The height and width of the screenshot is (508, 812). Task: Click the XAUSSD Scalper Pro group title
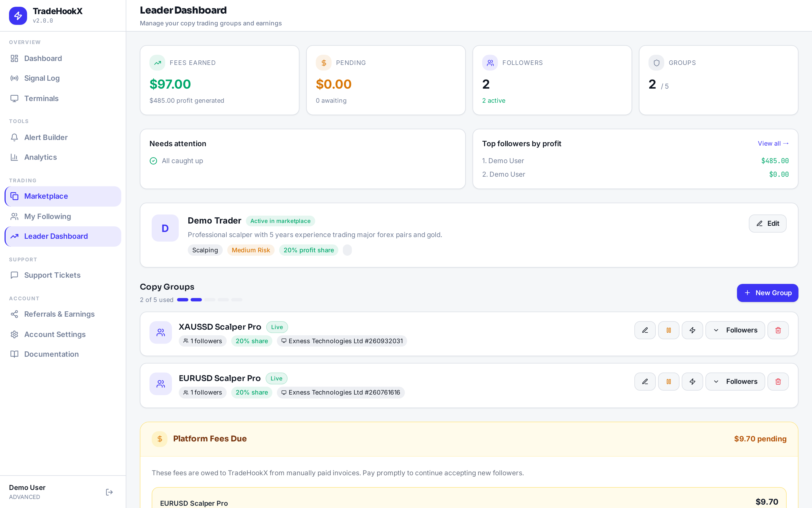(x=220, y=327)
